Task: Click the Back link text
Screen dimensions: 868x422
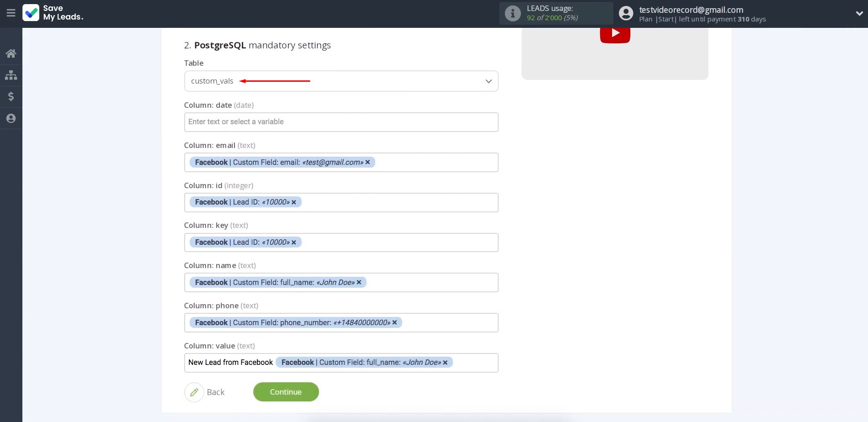Action: pyautogui.click(x=215, y=392)
